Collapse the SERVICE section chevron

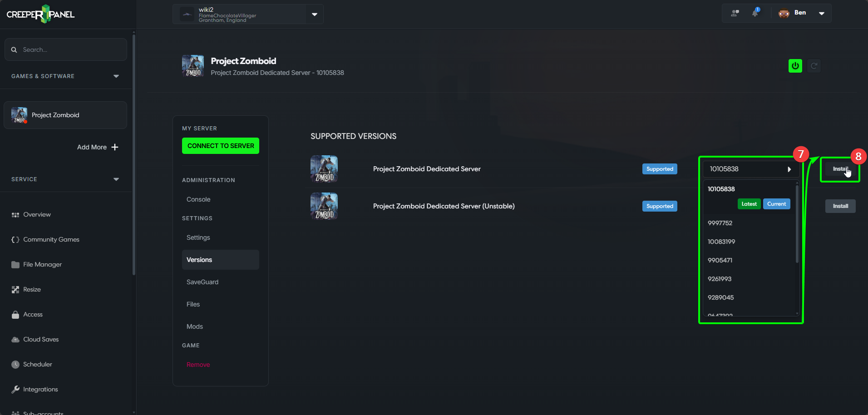[x=116, y=179]
